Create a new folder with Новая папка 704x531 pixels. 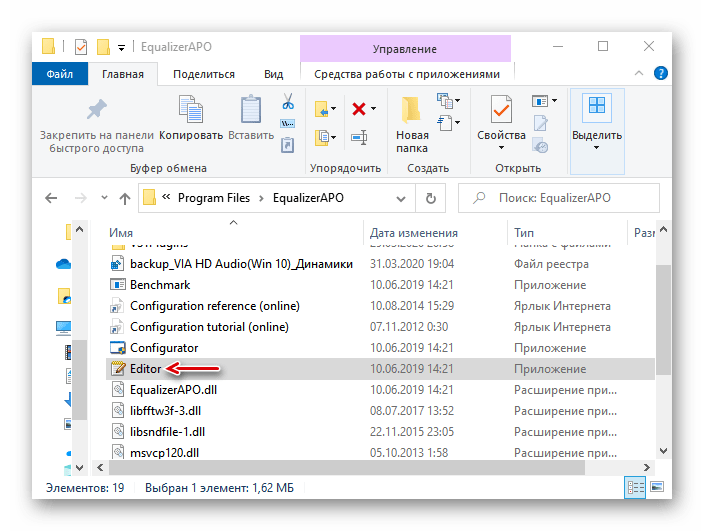412,124
